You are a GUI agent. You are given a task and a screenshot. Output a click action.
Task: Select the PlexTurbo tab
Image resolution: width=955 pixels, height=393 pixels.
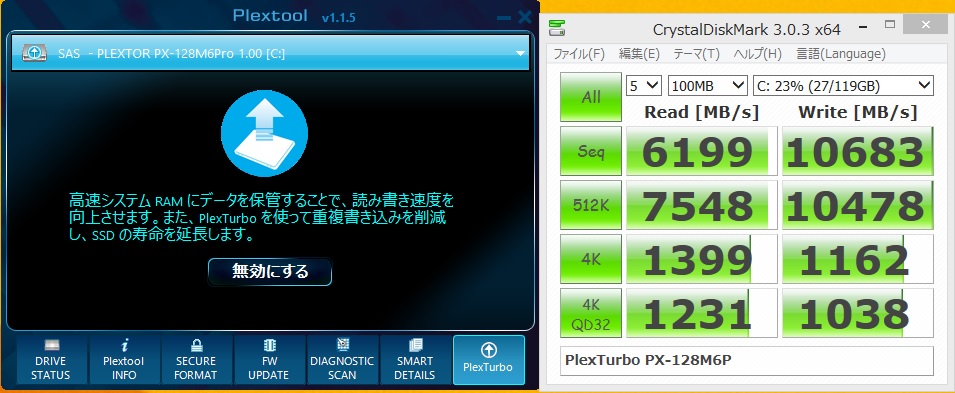click(488, 360)
